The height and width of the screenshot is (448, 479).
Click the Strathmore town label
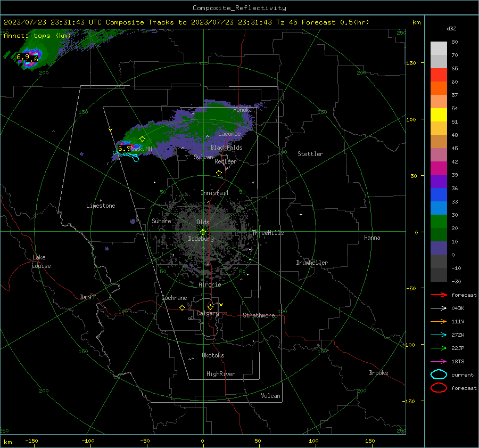coord(259,315)
